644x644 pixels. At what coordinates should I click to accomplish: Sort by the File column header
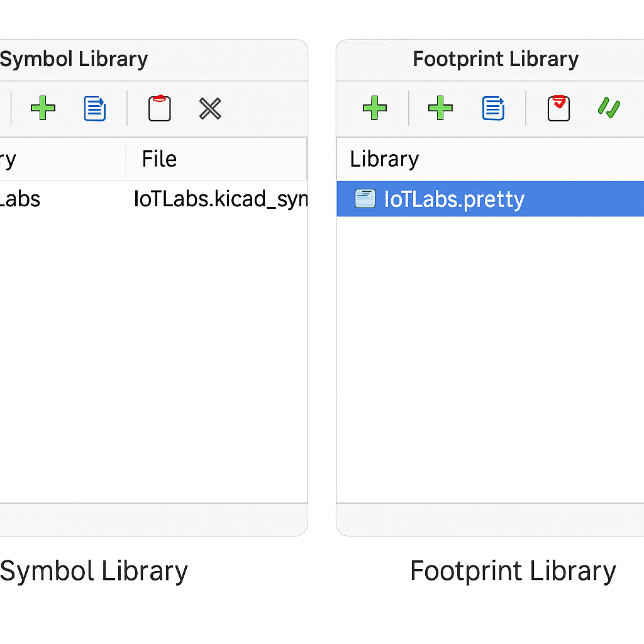159,159
